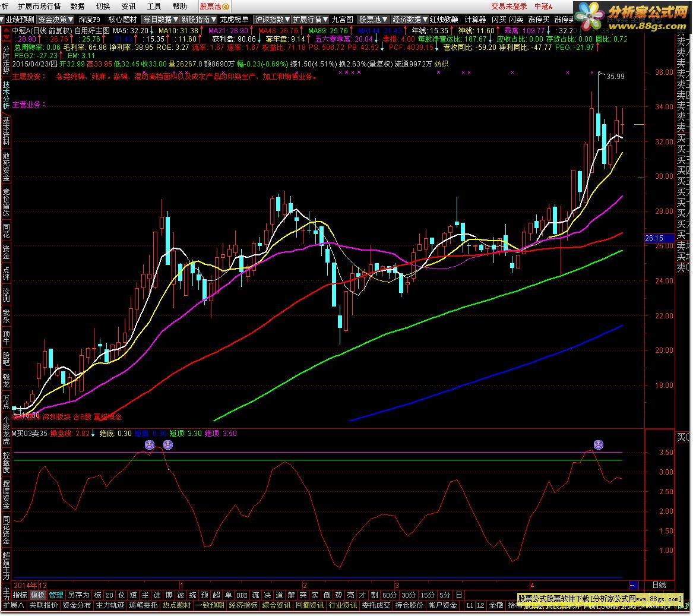Switch chart to 60分 period
This screenshot has width=693, height=616.
pyautogui.click(x=390, y=595)
